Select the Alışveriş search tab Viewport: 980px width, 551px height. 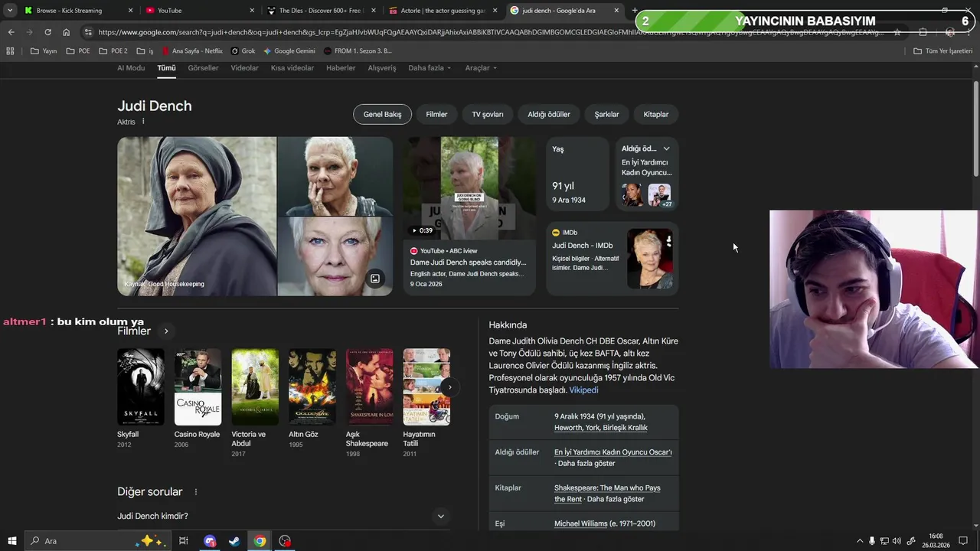pyautogui.click(x=382, y=68)
